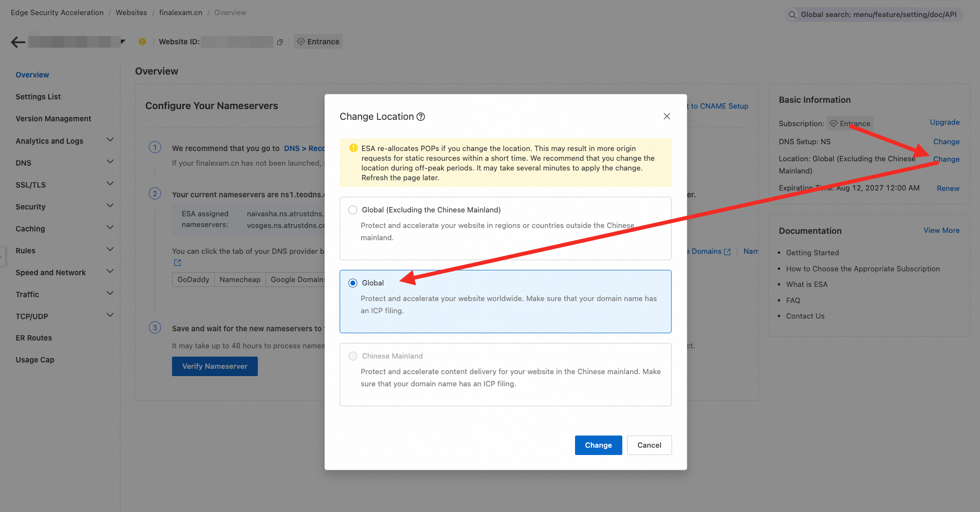Select the Global radio option

353,283
